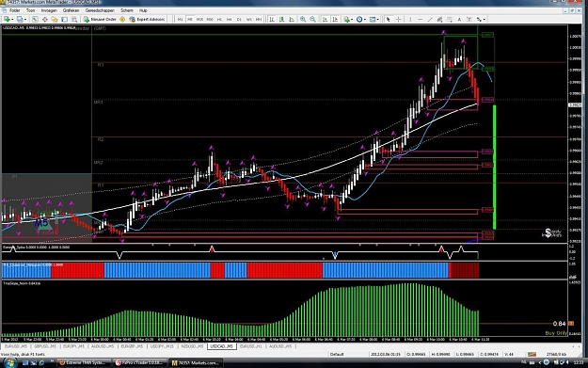588x368 pixels.
Task: Select the equidistant channel tool
Action: (439, 19)
